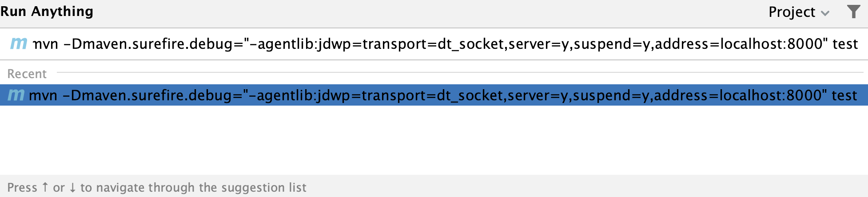Click "test" in the highlighted recent entry
The height and width of the screenshot is (197, 868).
point(844,95)
